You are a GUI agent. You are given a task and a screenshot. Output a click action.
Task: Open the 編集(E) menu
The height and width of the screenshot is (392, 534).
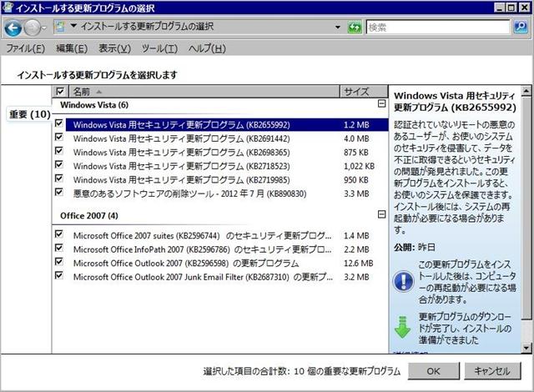click(x=72, y=48)
